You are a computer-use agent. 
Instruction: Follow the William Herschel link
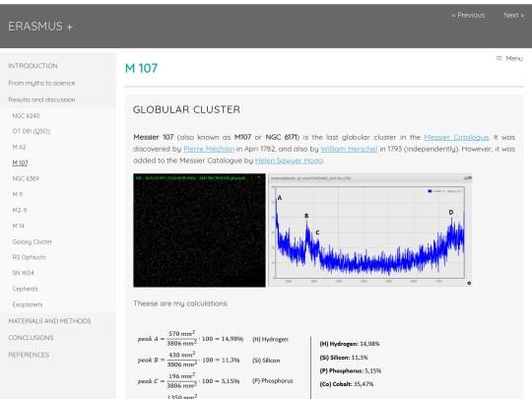click(349, 149)
